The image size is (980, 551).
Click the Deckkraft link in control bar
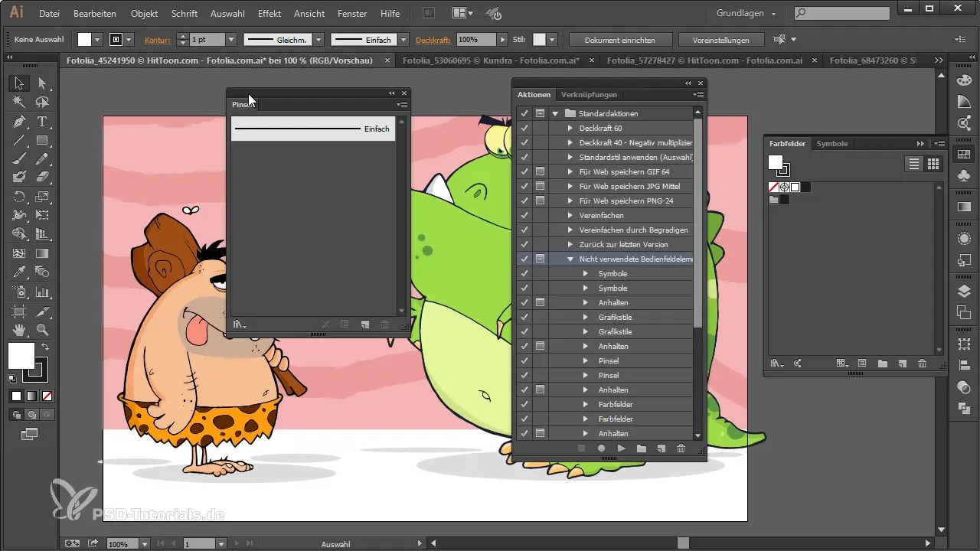pos(434,39)
